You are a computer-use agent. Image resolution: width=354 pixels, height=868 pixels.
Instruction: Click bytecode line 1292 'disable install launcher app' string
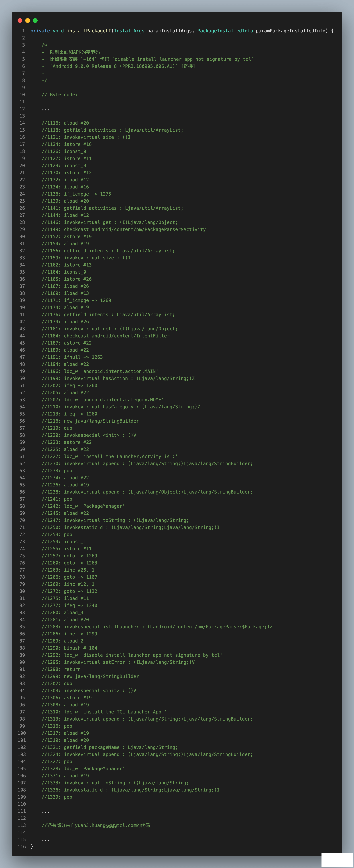coord(132,655)
